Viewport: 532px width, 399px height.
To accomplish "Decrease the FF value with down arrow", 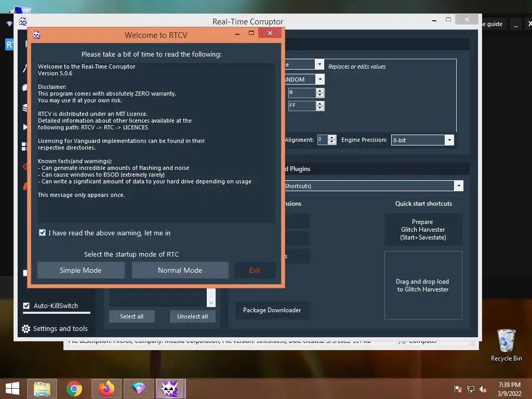I will click(320, 108).
